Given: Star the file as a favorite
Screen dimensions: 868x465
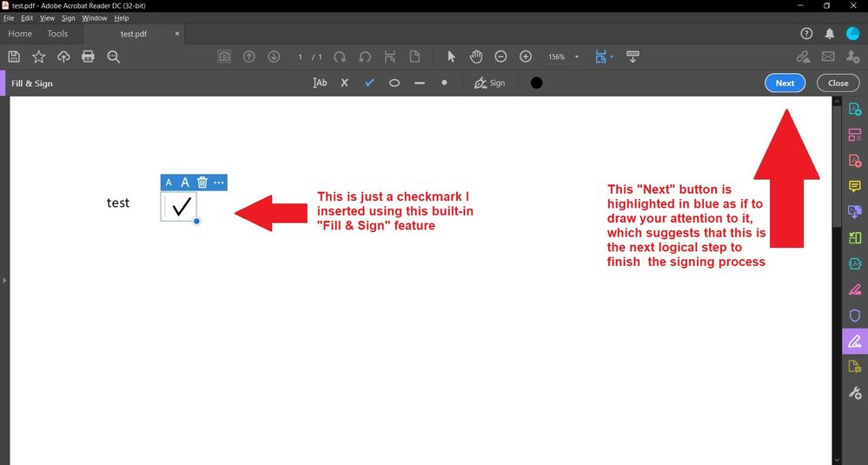Looking at the screenshot, I should coord(39,56).
